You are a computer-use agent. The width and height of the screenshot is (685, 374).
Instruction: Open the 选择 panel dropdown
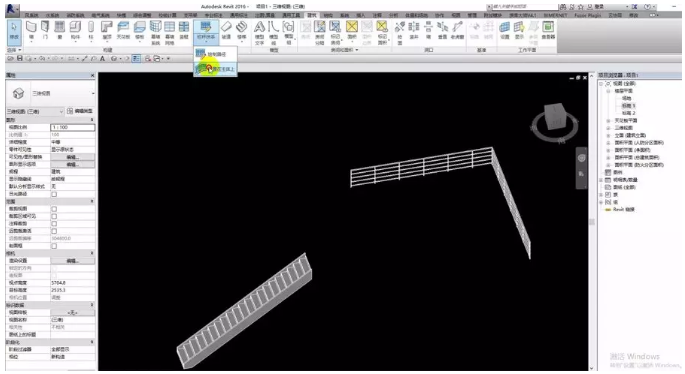14,50
